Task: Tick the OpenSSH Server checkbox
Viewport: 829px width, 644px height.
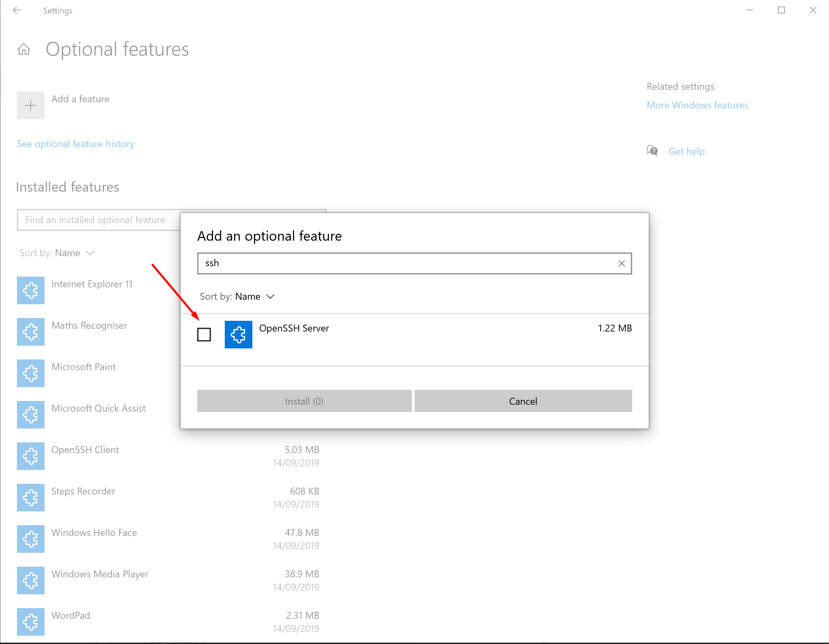Action: (x=204, y=334)
